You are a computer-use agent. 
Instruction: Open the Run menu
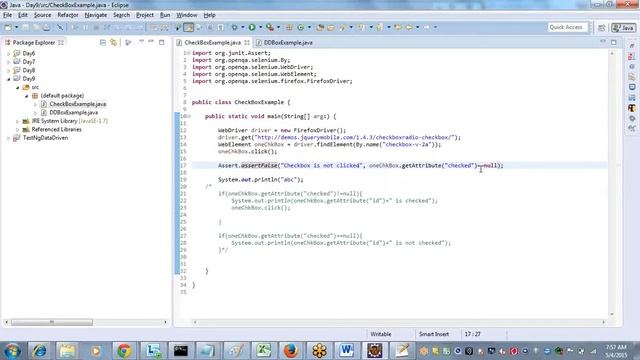tap(165, 15)
